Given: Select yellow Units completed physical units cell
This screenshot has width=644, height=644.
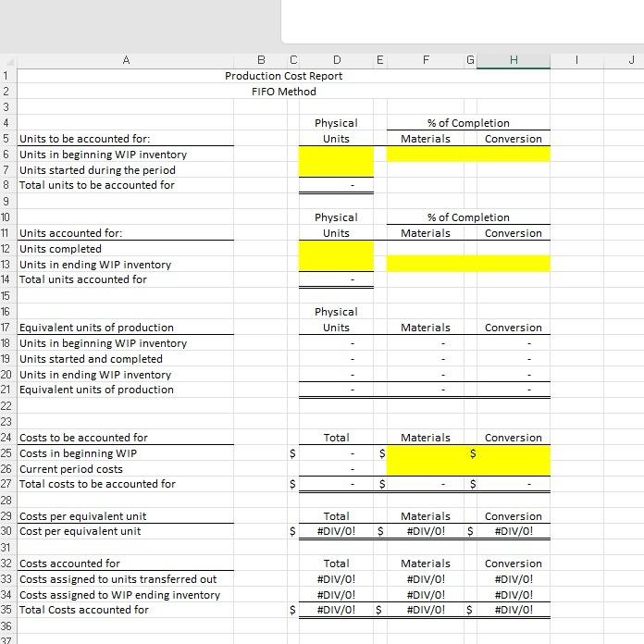Looking at the screenshot, I should (x=337, y=249).
